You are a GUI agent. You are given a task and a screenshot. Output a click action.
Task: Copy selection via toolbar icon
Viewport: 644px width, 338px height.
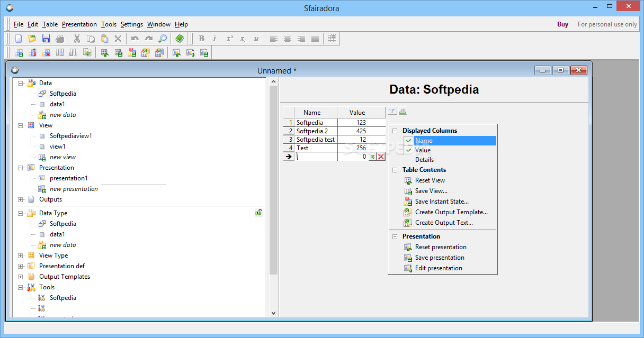point(91,39)
